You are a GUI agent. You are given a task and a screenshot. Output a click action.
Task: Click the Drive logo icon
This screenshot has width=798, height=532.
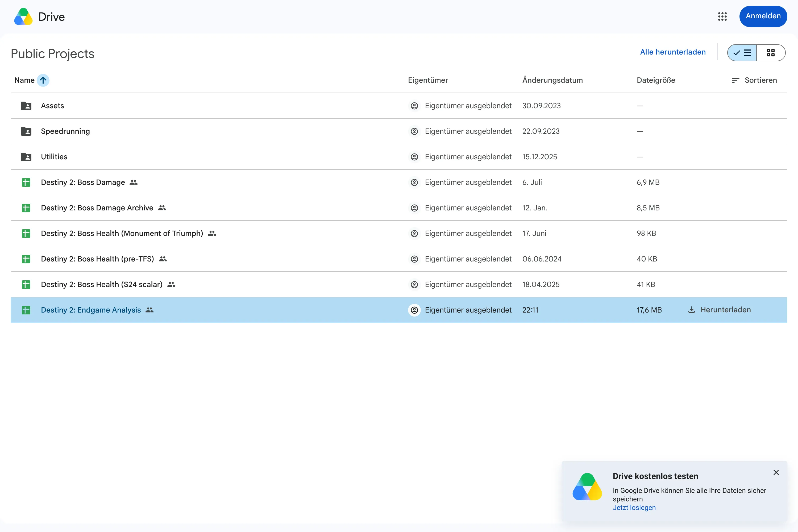pyautogui.click(x=23, y=16)
